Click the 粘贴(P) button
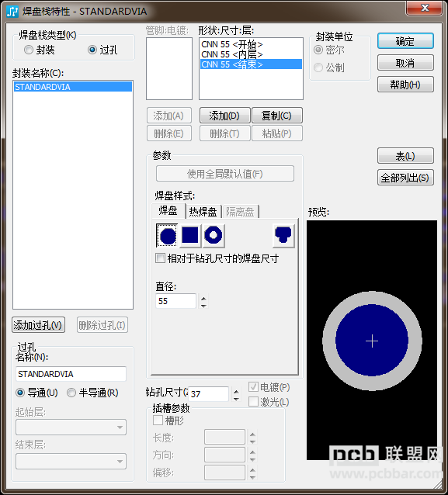The height and width of the screenshot is (495, 448). click(276, 133)
